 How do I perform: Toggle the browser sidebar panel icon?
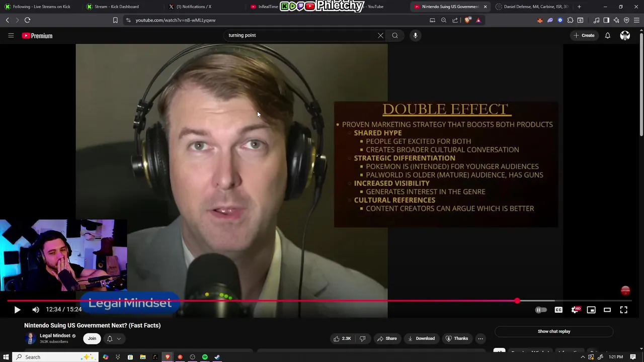tap(606, 20)
